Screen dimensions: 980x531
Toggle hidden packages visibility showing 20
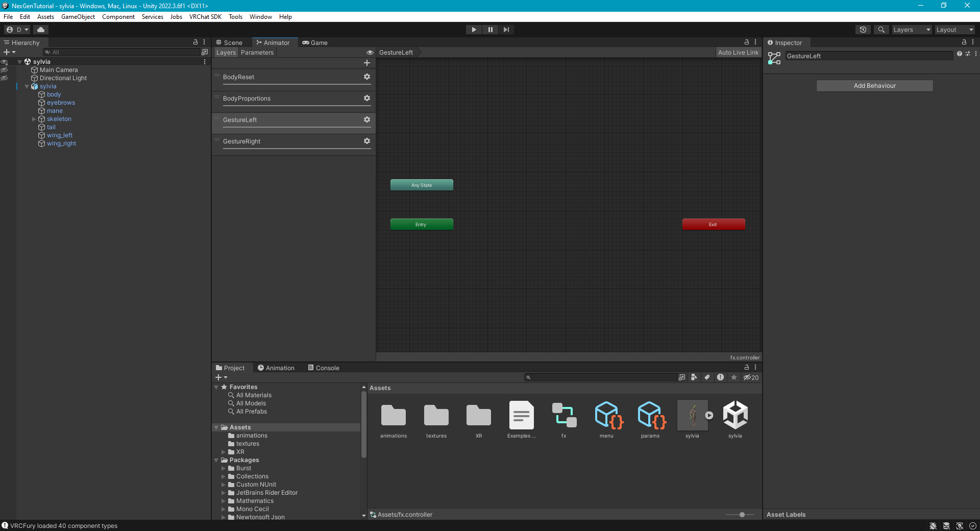(751, 377)
